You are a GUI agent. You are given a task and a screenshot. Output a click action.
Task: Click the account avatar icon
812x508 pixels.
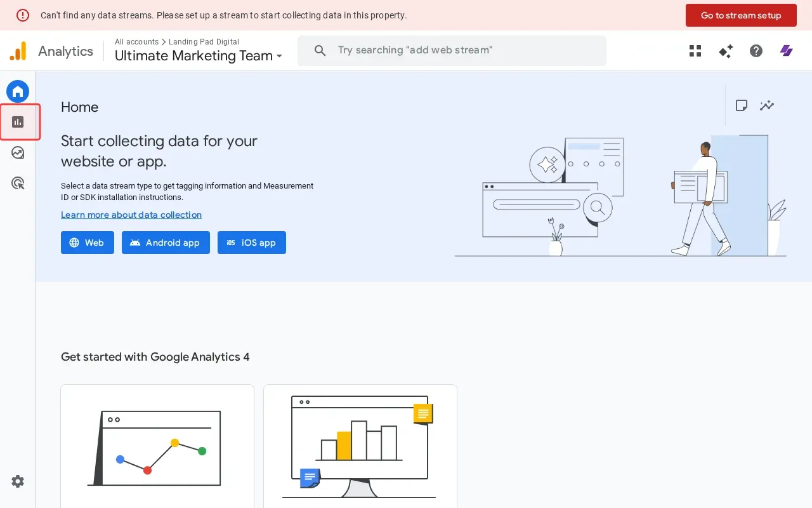click(787, 51)
